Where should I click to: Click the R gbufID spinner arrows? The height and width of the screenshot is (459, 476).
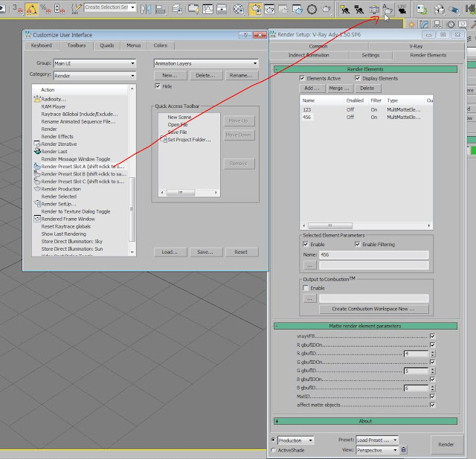tap(433, 353)
